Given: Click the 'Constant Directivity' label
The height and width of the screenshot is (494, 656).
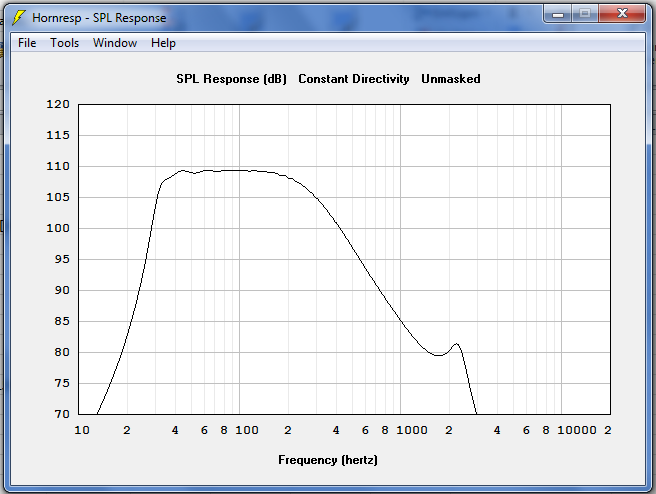Looking at the screenshot, I should pos(354,79).
